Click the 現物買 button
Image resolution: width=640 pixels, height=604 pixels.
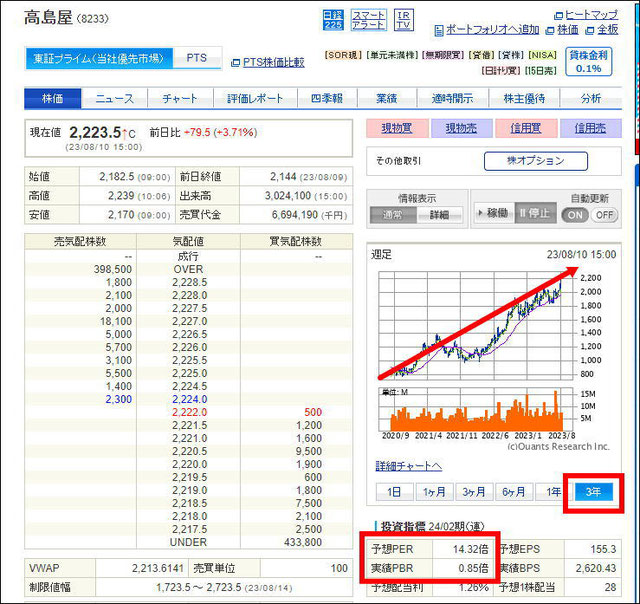pyautogui.click(x=397, y=129)
